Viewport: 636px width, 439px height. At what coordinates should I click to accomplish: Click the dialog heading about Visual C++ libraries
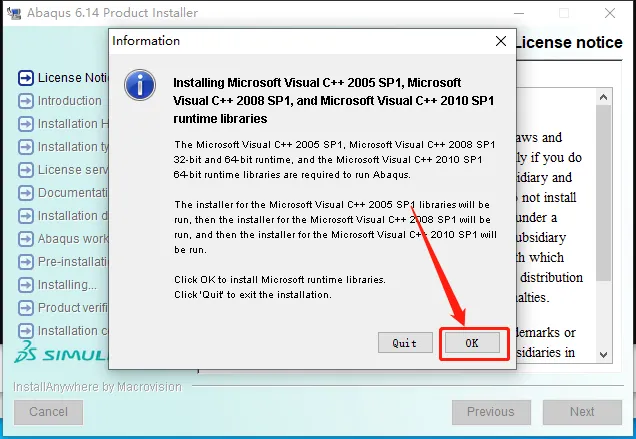[334, 101]
